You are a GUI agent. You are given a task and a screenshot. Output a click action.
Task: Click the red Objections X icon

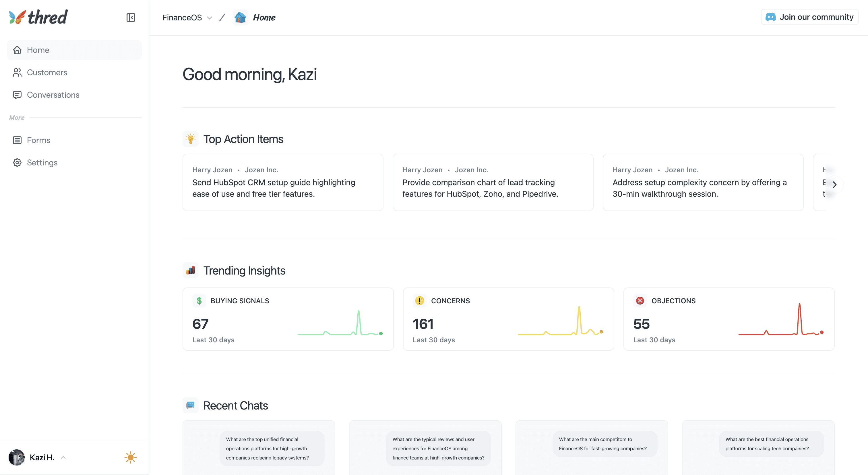[x=640, y=300]
